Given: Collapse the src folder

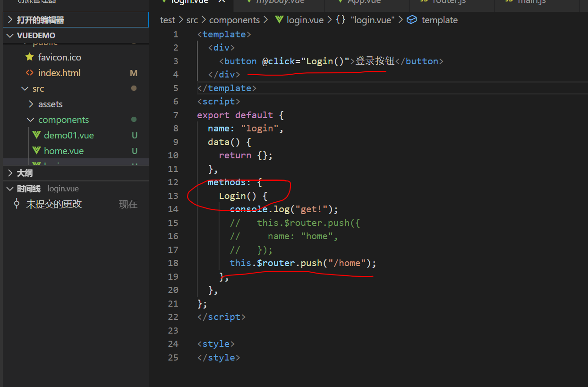Looking at the screenshot, I should (x=24, y=88).
